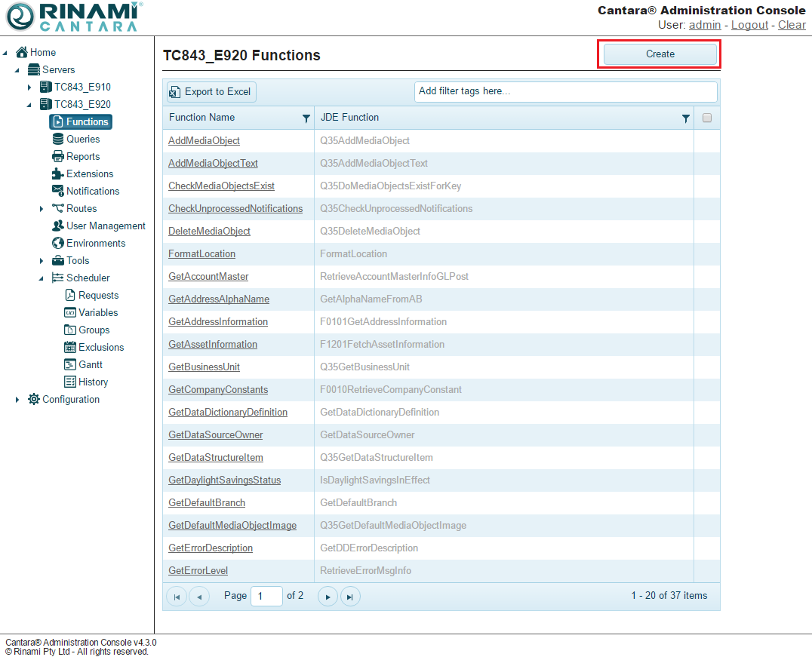The width and height of the screenshot is (812, 663).
Task: Click the Queries database icon in sidebar
Action: 58,140
